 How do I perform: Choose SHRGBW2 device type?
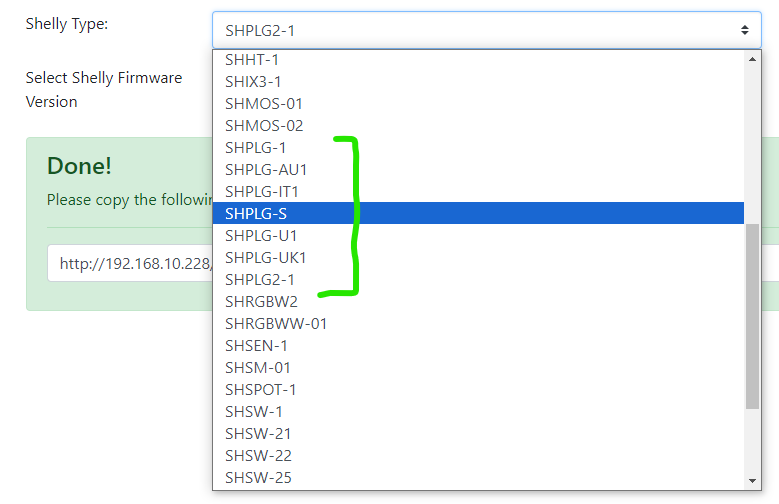pos(478,301)
